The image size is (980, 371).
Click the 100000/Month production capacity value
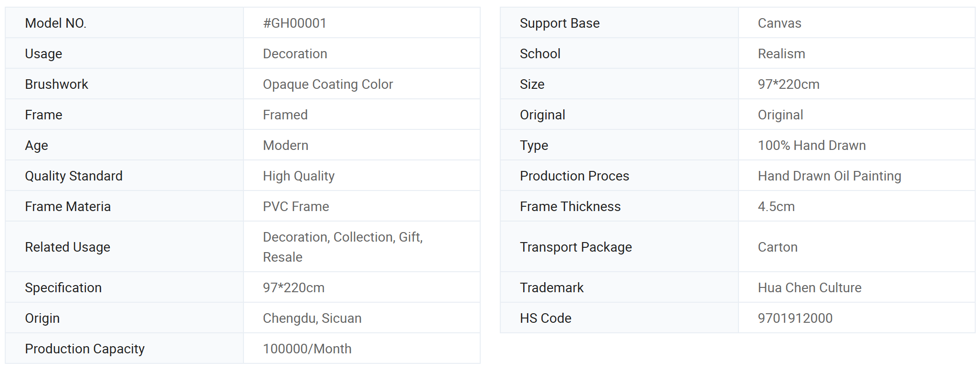pyautogui.click(x=307, y=349)
